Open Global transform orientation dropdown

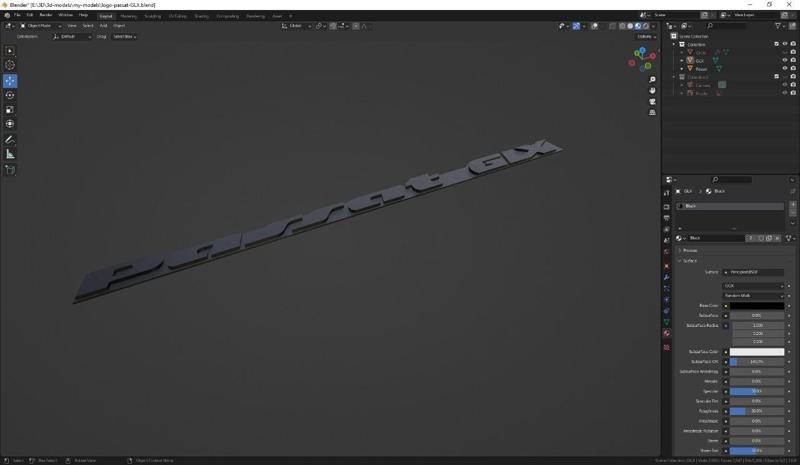[296, 26]
